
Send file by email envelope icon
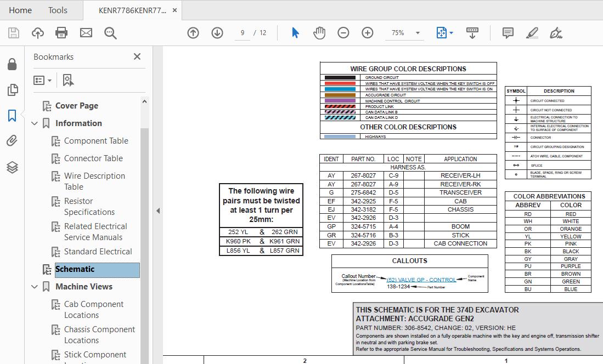[86, 33]
